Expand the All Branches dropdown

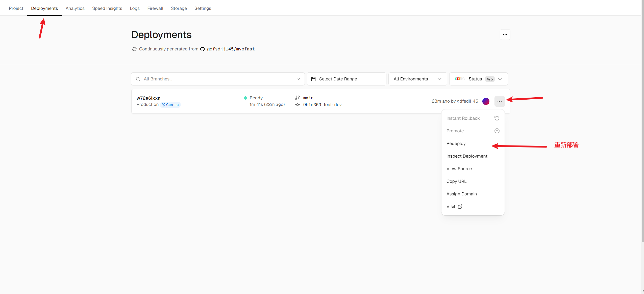[x=298, y=79]
